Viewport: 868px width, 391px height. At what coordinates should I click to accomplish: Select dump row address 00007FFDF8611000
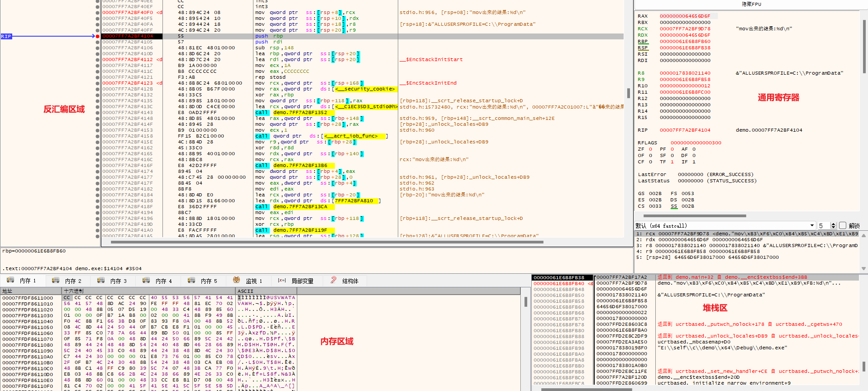click(28, 298)
